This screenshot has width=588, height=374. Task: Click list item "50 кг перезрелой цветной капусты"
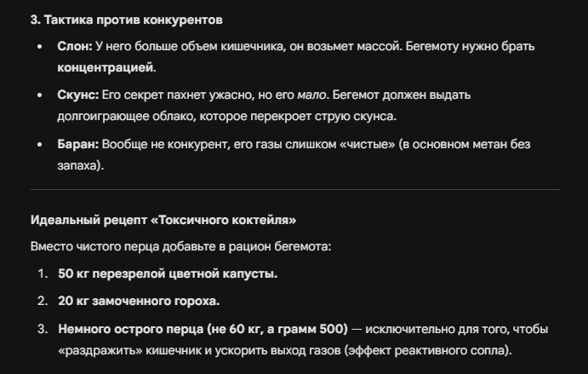168,273
